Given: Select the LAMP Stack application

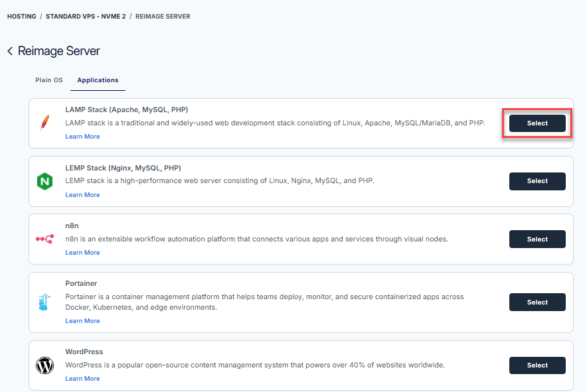Looking at the screenshot, I should tap(537, 123).
